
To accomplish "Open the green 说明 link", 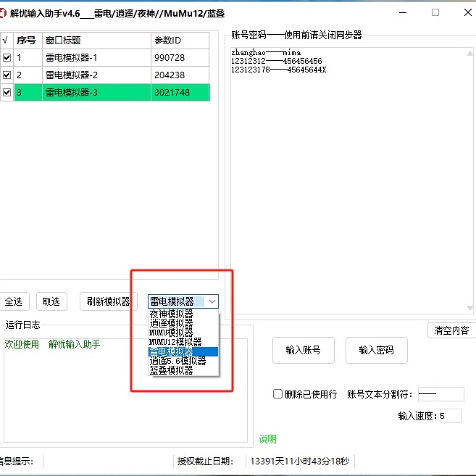I will click(268, 439).
